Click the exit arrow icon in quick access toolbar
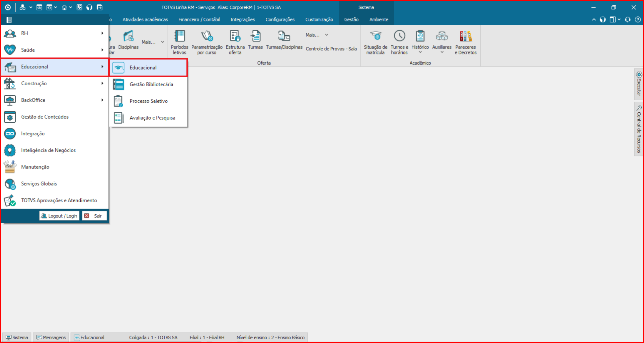 click(x=99, y=7)
